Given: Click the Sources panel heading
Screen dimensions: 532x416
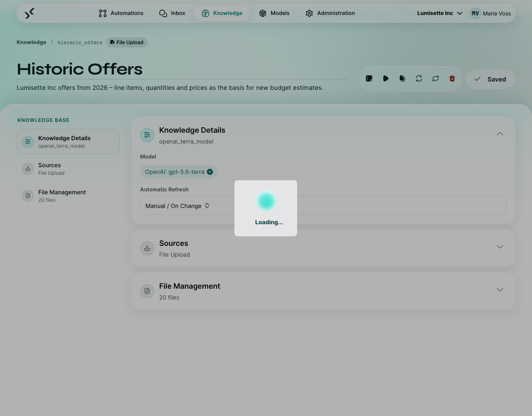Looking at the screenshot, I should 174,243.
